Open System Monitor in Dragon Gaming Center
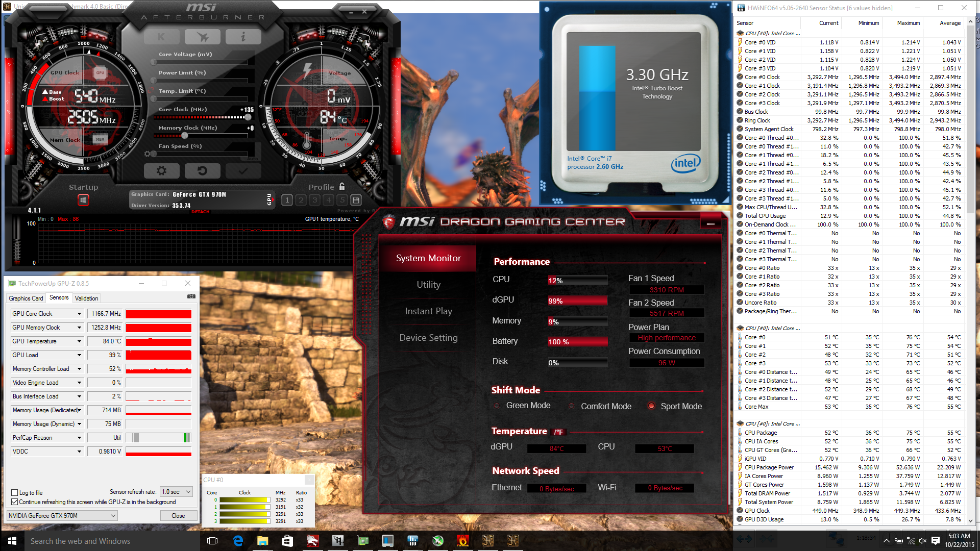This screenshot has height=551, width=980. tap(428, 258)
